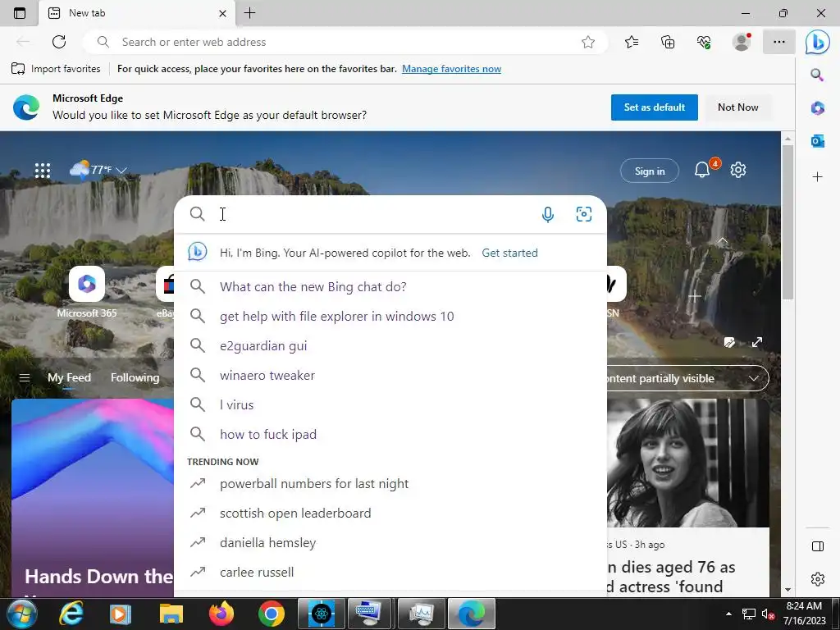
Task: Focus the address bar field
Action: 345,42
